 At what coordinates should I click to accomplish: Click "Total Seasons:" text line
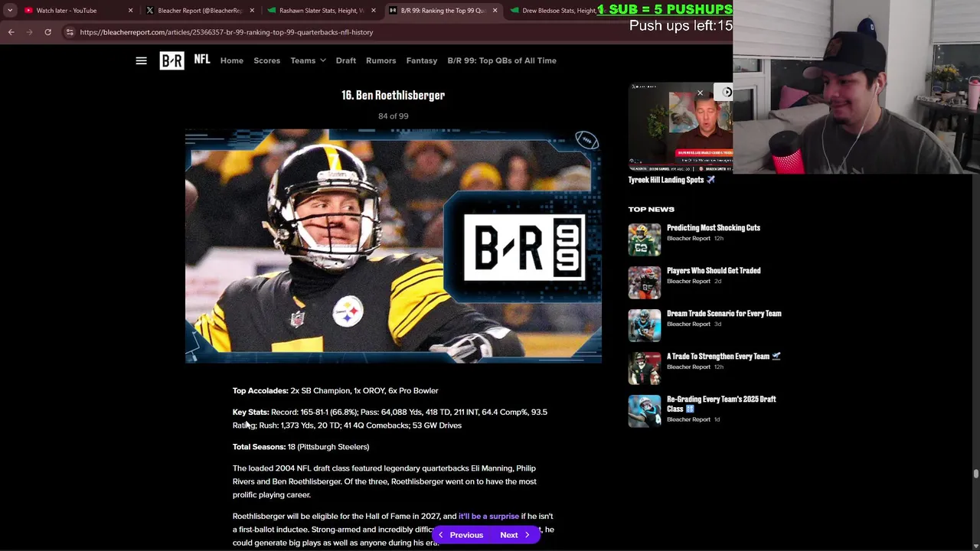click(301, 447)
